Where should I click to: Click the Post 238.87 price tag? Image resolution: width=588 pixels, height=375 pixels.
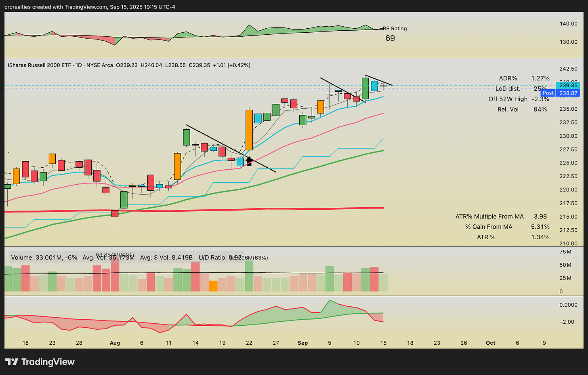click(x=561, y=93)
